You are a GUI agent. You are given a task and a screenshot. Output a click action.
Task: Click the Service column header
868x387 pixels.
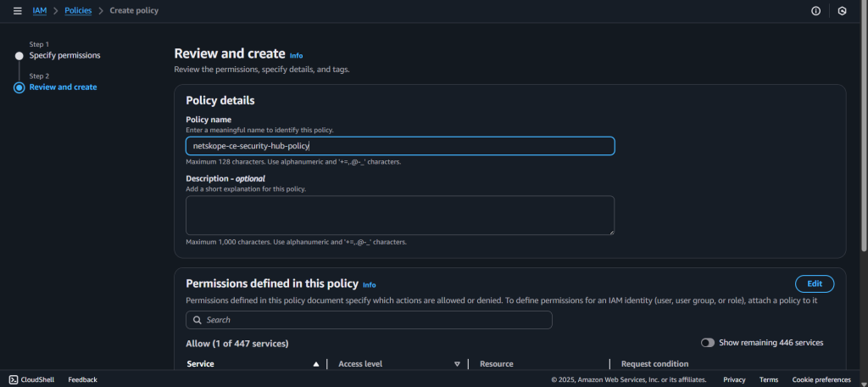pyautogui.click(x=200, y=364)
